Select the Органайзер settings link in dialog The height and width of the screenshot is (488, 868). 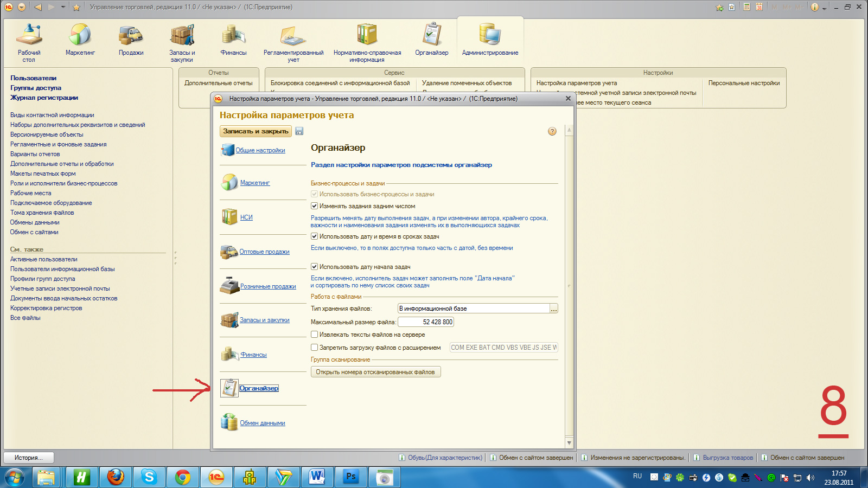click(259, 388)
